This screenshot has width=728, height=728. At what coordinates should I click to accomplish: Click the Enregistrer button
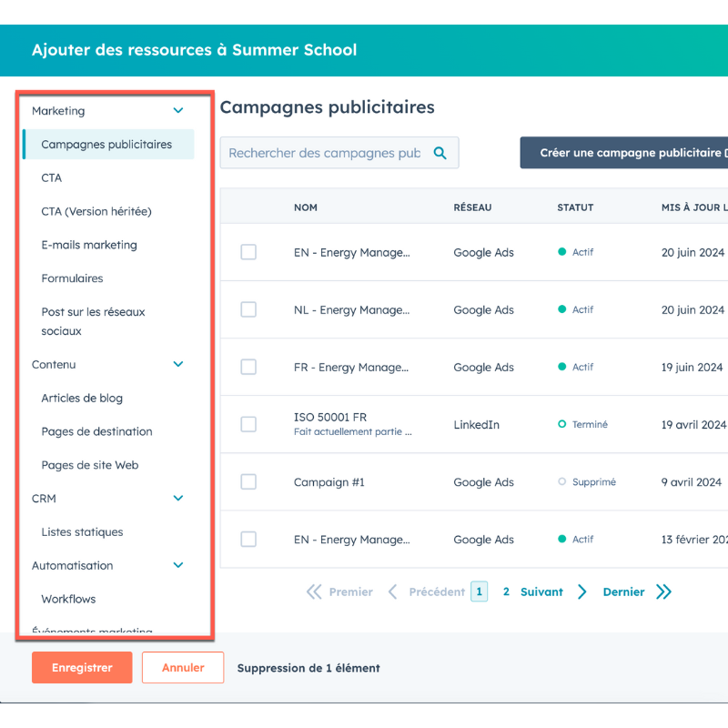coord(82,668)
